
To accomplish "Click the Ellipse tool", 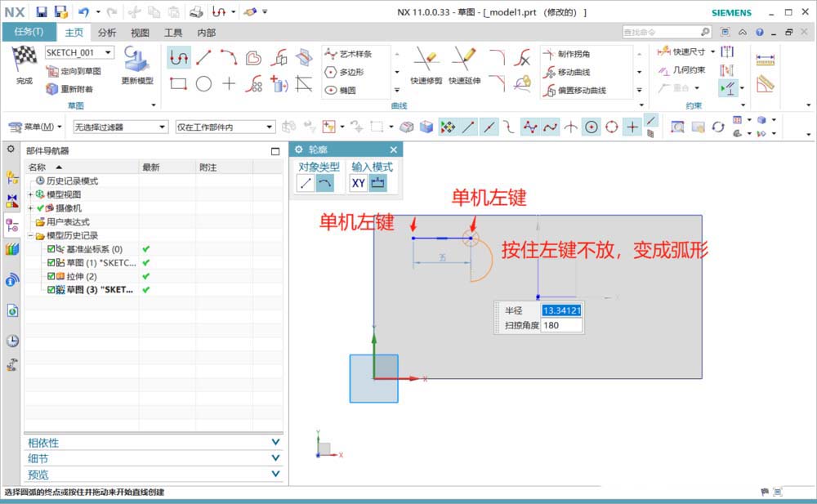I will pos(340,90).
